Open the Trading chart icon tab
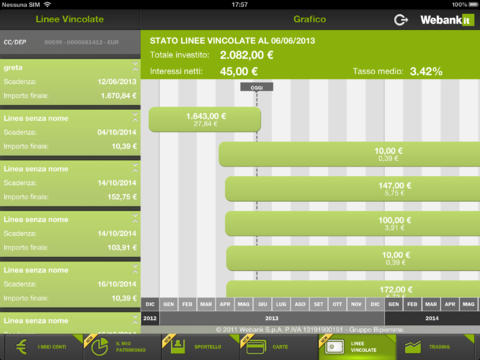The height and width of the screenshot is (360, 480). coord(436,347)
